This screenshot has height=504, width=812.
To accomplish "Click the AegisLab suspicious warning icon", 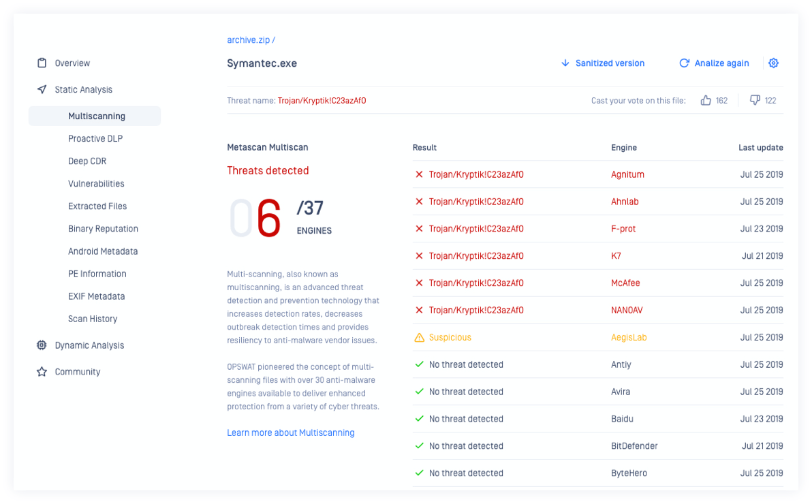I will tap(420, 338).
